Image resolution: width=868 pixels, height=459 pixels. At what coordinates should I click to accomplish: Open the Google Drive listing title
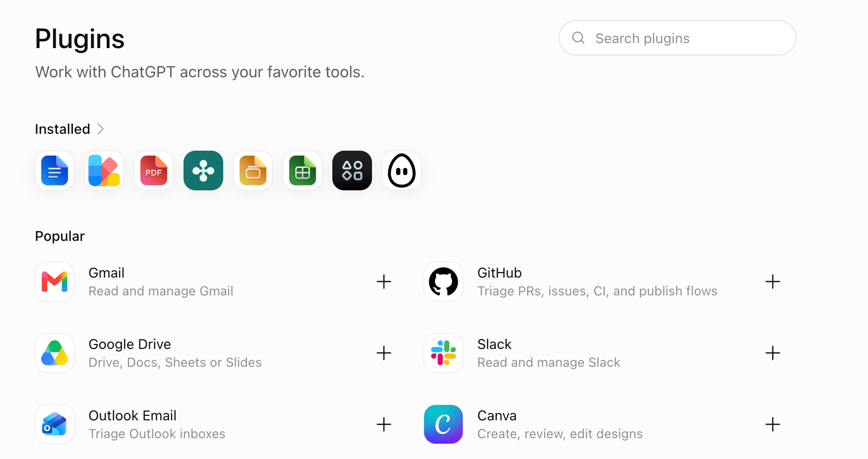coord(130,344)
